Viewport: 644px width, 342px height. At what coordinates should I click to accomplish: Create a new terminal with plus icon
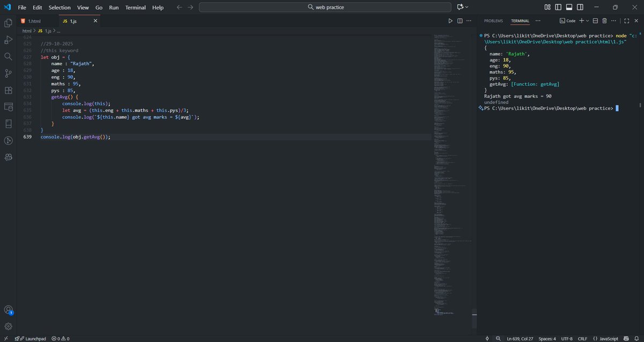pos(581,20)
